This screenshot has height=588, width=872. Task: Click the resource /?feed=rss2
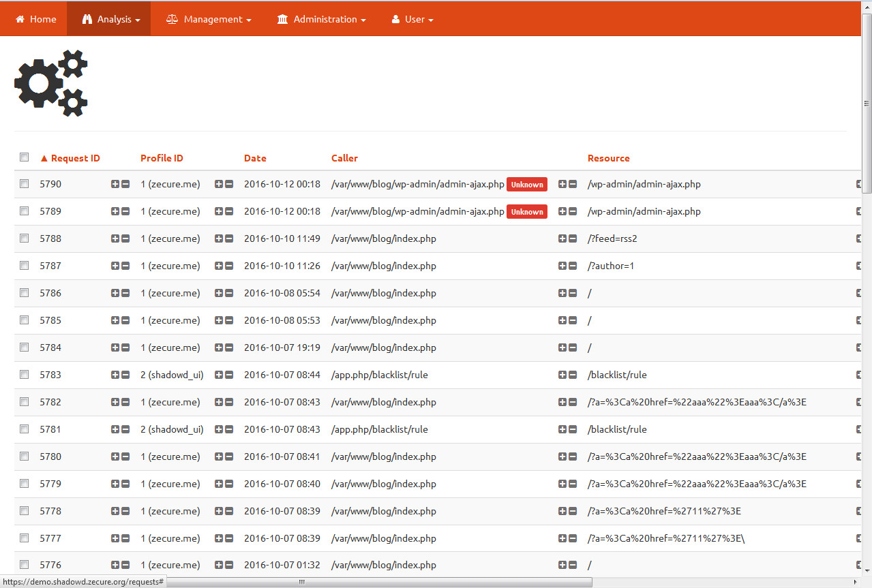point(612,238)
